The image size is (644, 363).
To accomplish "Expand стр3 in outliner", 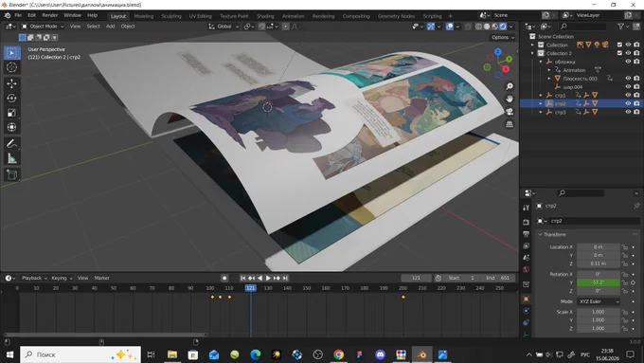I will [541, 112].
